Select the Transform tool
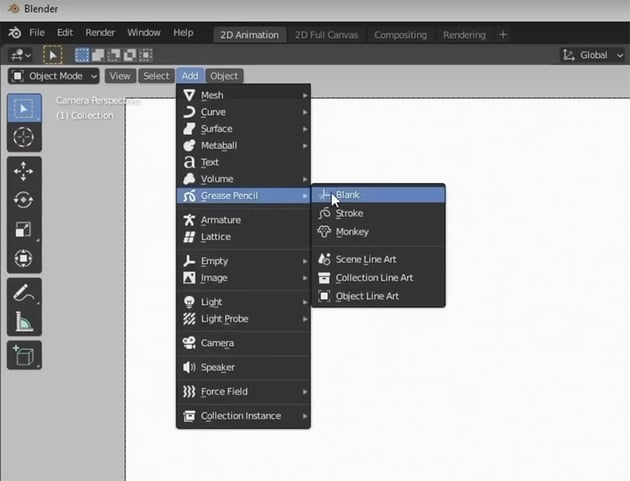This screenshot has width=630, height=481. (x=24, y=258)
